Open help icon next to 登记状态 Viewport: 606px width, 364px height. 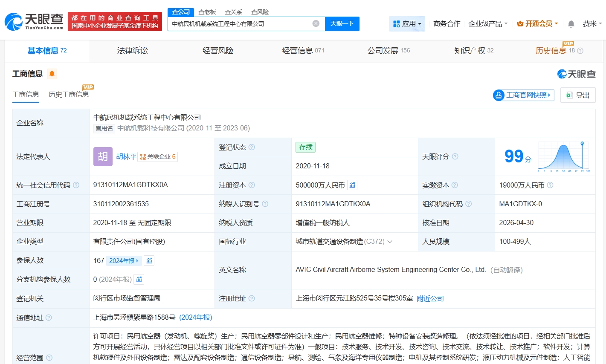(x=252, y=147)
